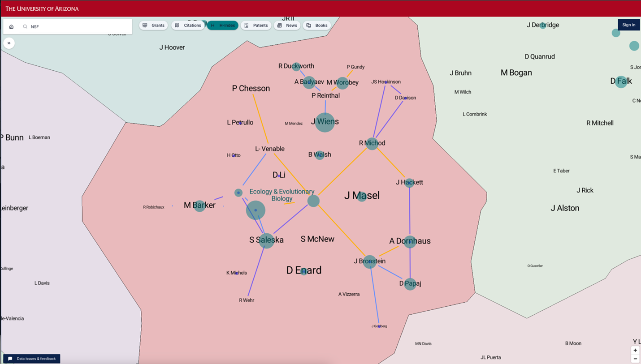Open Data issues & feedback
This screenshot has width=641, height=364.
pos(32,359)
